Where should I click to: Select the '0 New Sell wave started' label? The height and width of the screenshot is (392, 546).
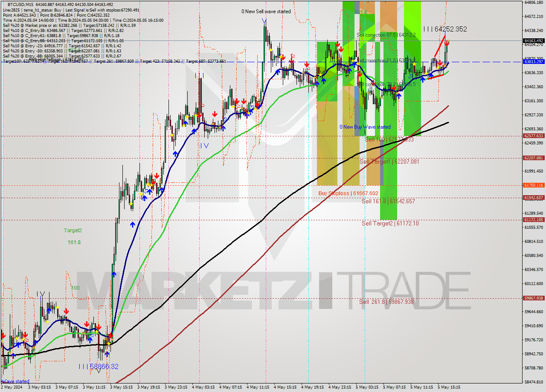(266, 12)
